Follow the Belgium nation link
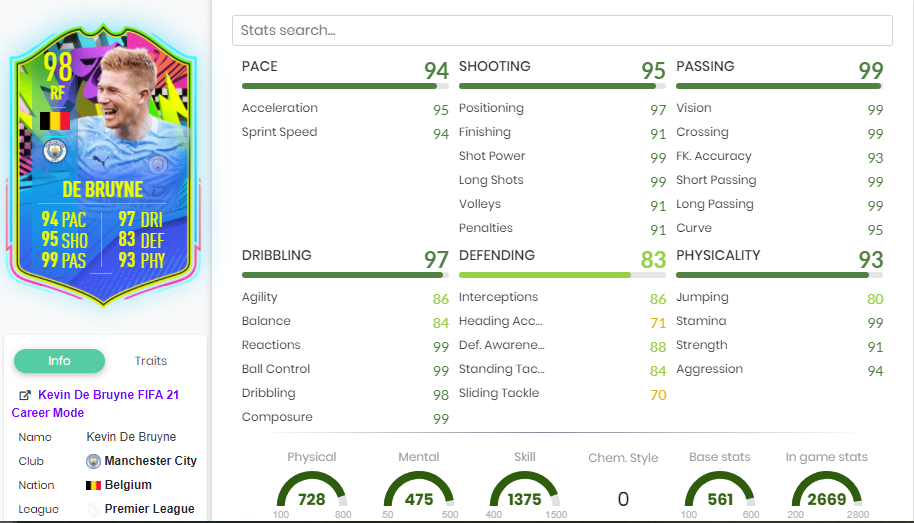 [128, 485]
